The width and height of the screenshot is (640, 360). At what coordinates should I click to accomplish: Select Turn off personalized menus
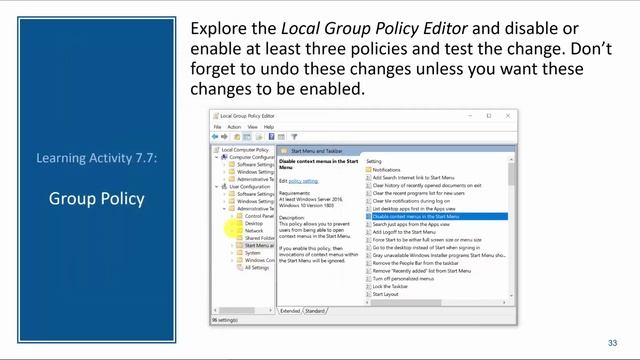(x=403, y=279)
